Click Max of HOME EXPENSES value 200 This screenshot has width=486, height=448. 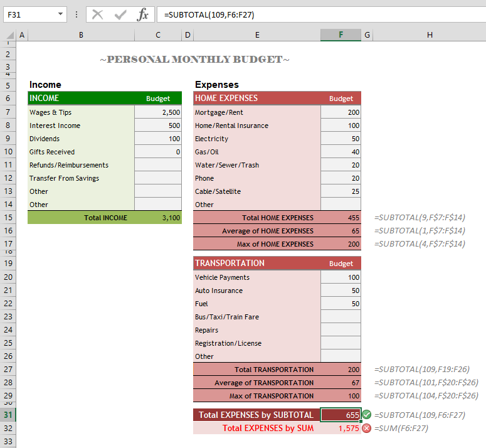(x=341, y=244)
